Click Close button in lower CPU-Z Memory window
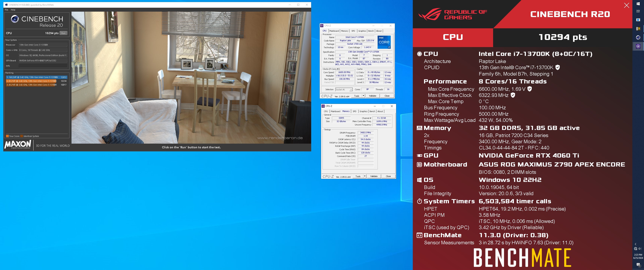 (x=388, y=176)
